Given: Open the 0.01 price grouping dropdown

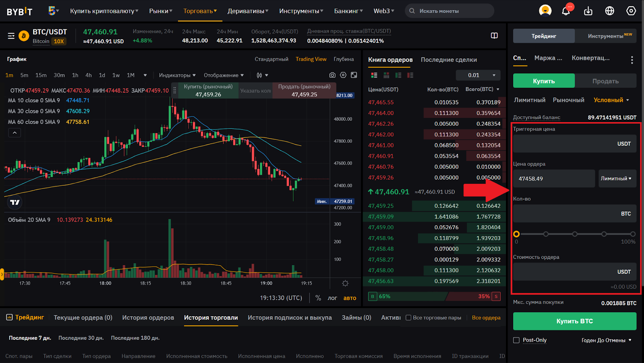Looking at the screenshot, I should [x=478, y=75].
